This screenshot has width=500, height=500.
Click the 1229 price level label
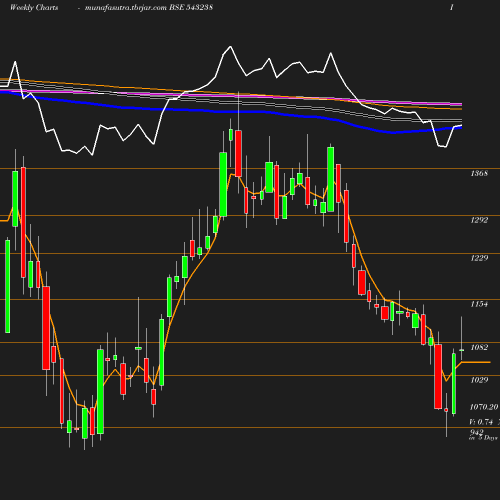[479, 258]
